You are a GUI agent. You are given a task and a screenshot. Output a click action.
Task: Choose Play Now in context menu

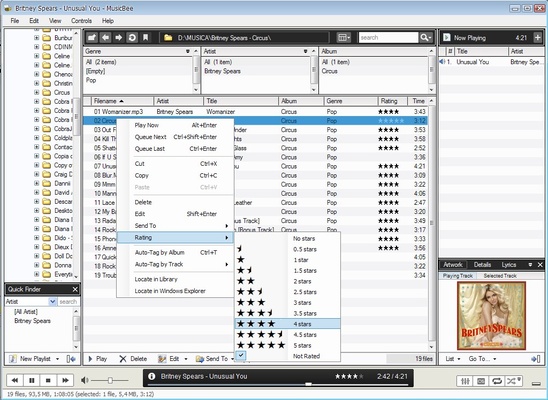175,125
